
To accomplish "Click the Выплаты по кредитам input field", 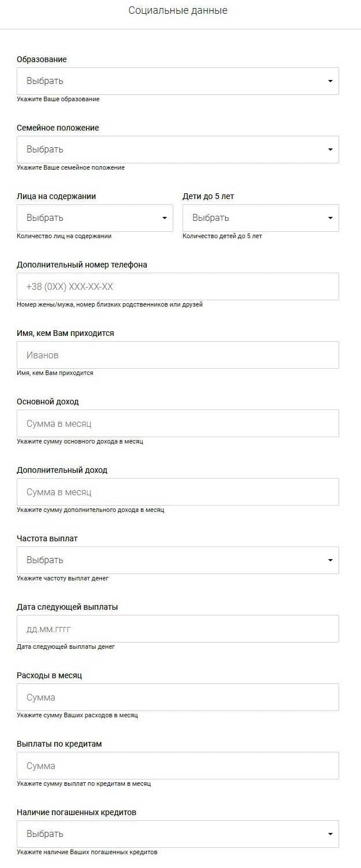I will click(x=177, y=766).
